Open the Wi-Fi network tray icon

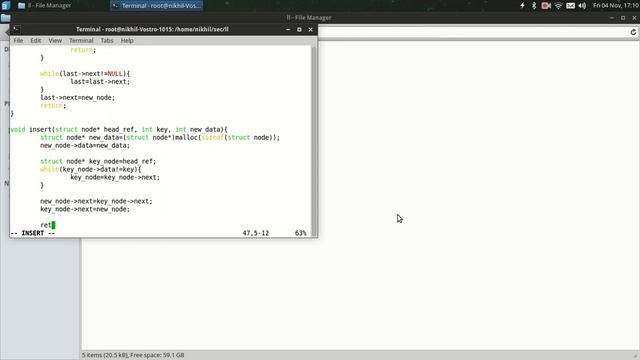pos(558,5)
